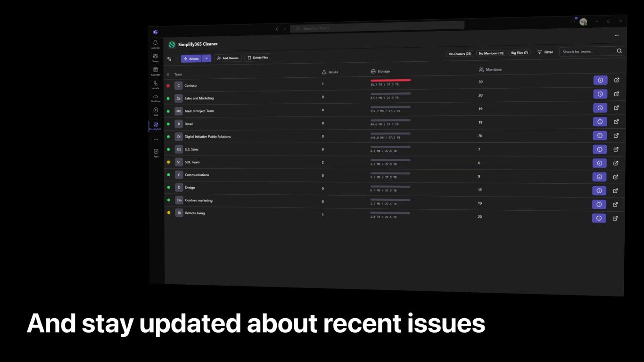The width and height of the screenshot is (644, 362).
Task: Select the Contoso marketing row
Action: click(x=394, y=203)
